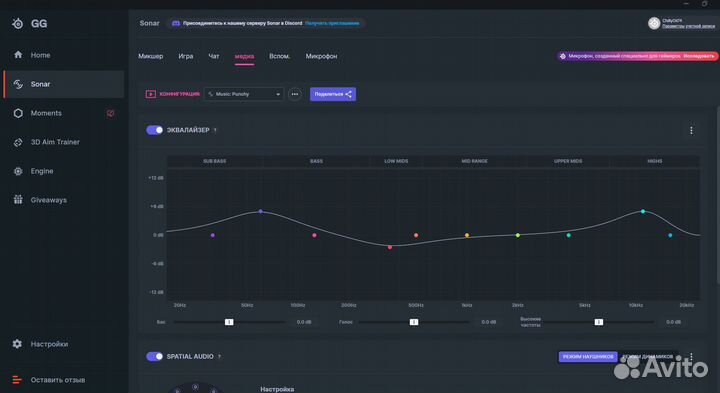
Task: Select the Sonar icon in the sidebar
Action: coord(18,84)
